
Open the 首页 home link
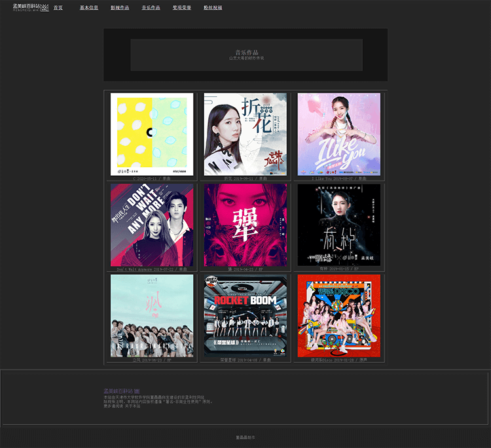point(58,7)
